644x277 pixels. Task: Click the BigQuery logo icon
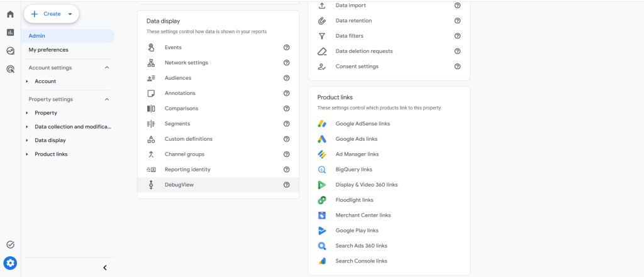point(322,170)
